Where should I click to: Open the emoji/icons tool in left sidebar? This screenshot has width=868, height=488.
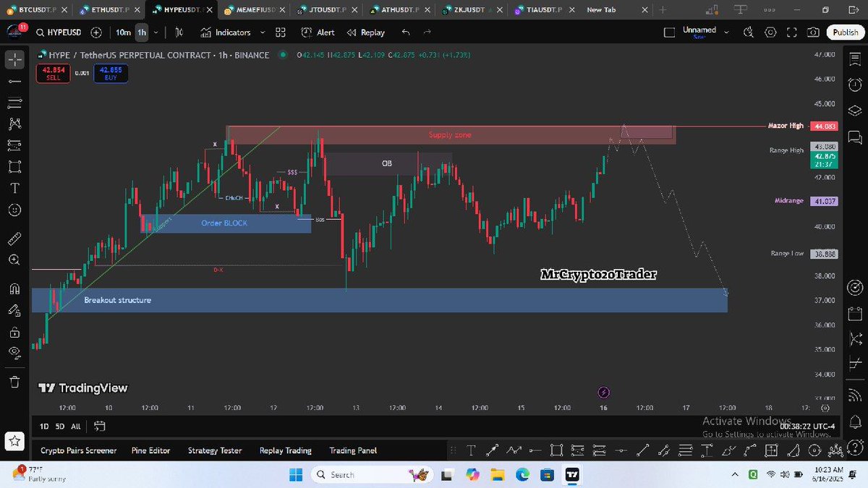click(14, 210)
